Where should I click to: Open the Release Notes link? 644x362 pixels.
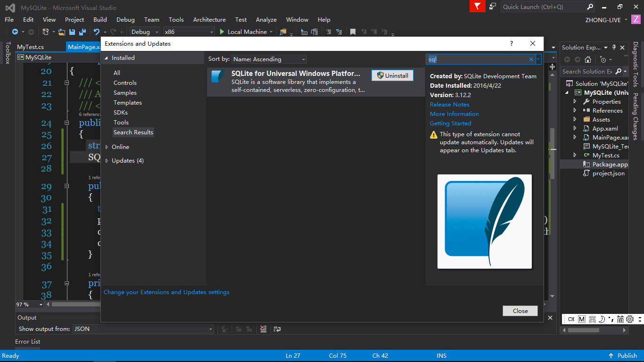449,105
